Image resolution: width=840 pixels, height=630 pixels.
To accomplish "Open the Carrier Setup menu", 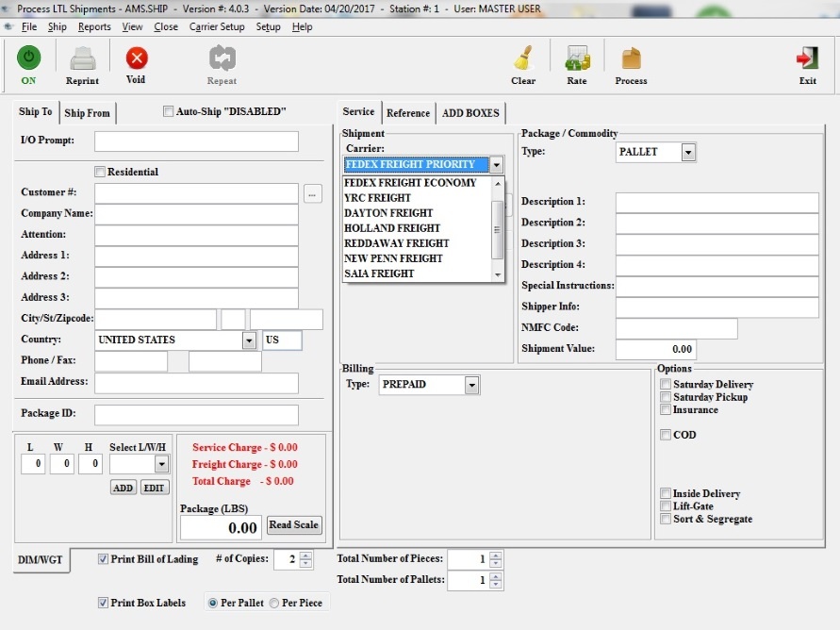I will (x=217, y=26).
